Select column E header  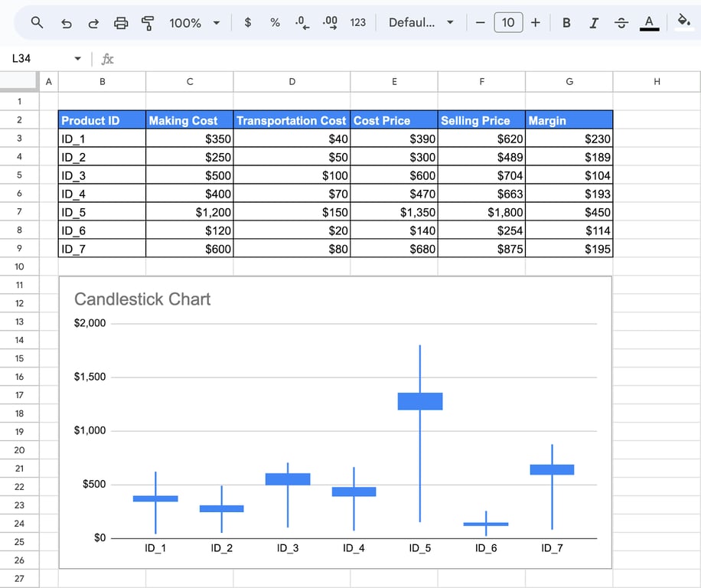click(394, 81)
